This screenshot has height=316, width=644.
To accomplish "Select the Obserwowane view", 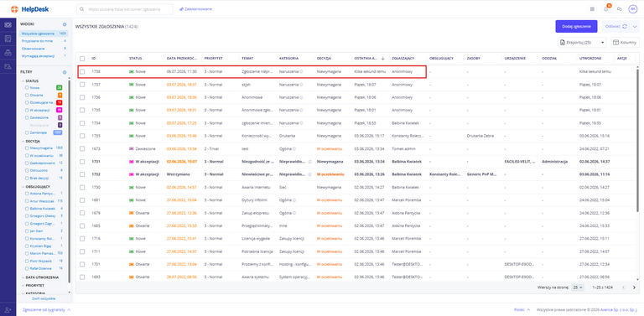I will point(44,49).
